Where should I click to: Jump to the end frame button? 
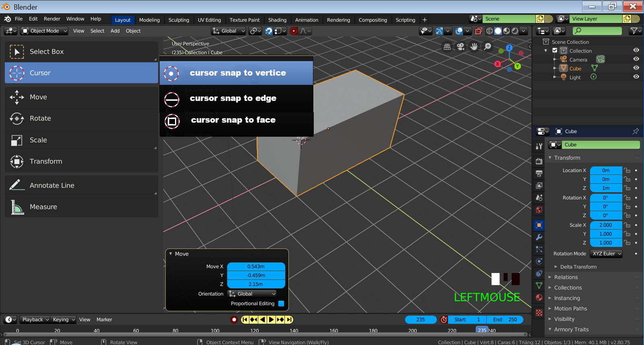(x=289, y=320)
